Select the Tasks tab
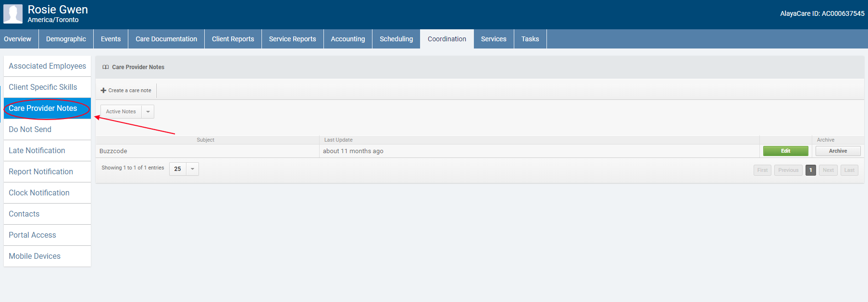Viewport: 868px width, 302px height. [x=530, y=39]
